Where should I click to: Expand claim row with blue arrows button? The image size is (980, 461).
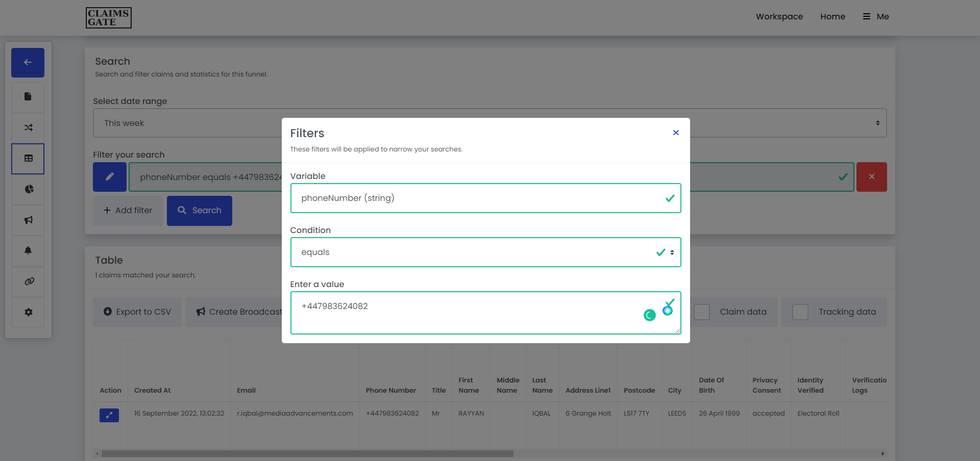pyautogui.click(x=109, y=415)
